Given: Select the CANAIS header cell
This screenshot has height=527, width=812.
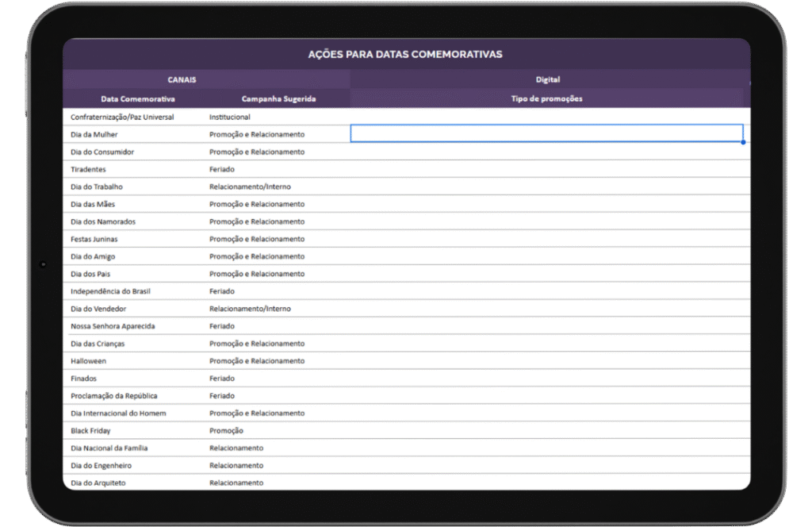Looking at the screenshot, I should tap(182, 79).
